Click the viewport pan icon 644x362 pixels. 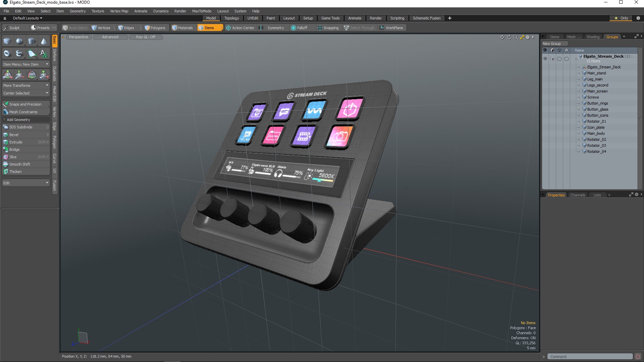(x=502, y=37)
